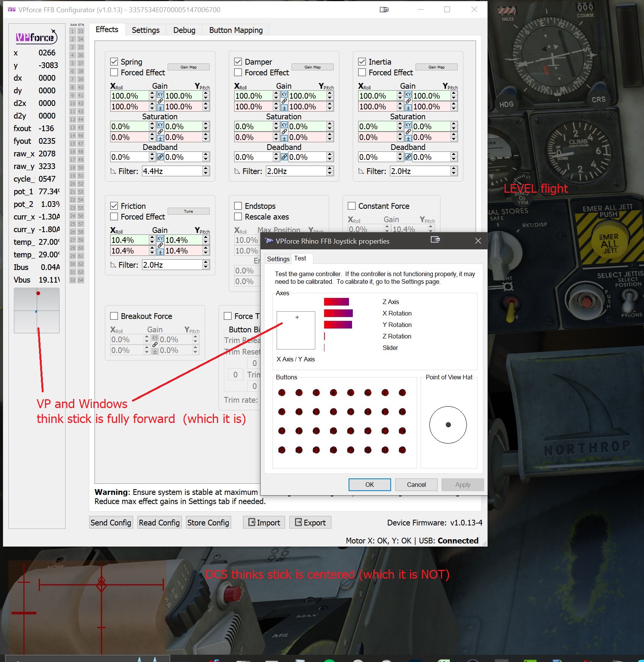Disable the Spring effect checkbox
644x662 pixels.
(114, 62)
